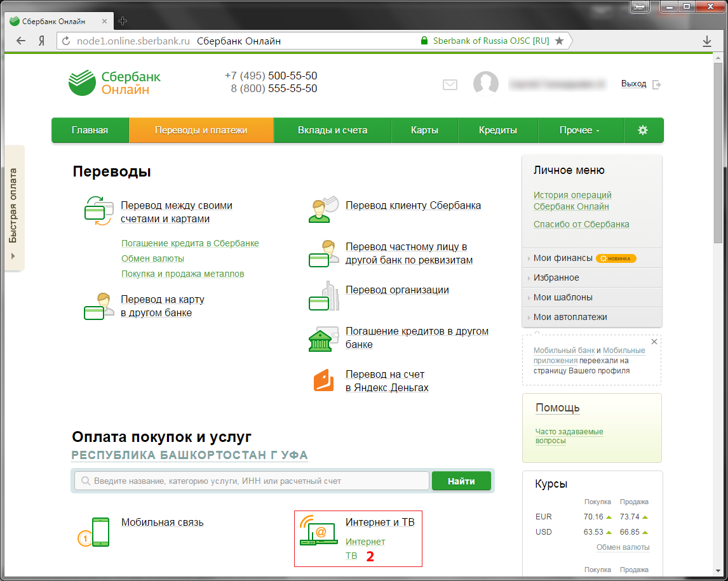Click the Sberbank Online logo
The width and height of the screenshot is (728, 581).
[114, 83]
